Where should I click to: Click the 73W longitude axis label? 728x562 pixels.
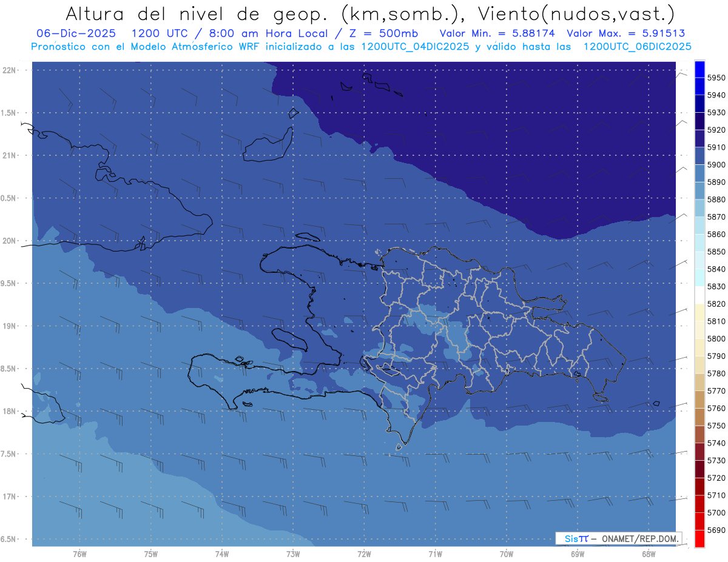[293, 554]
